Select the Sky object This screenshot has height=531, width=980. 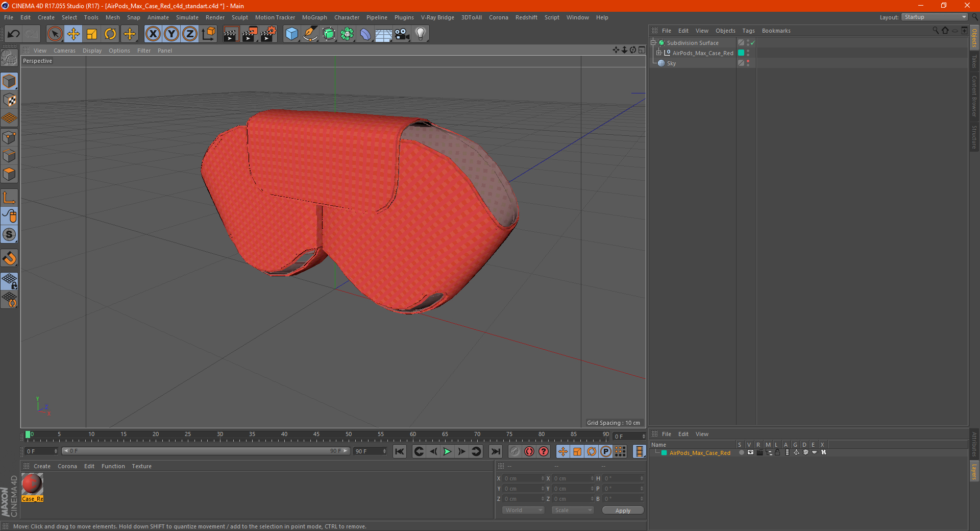671,63
